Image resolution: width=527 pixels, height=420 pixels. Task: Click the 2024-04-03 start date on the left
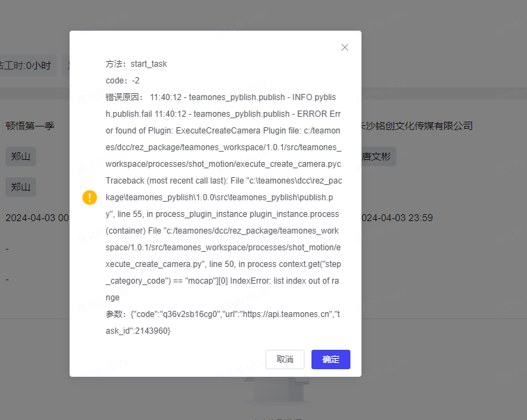[x=36, y=218]
